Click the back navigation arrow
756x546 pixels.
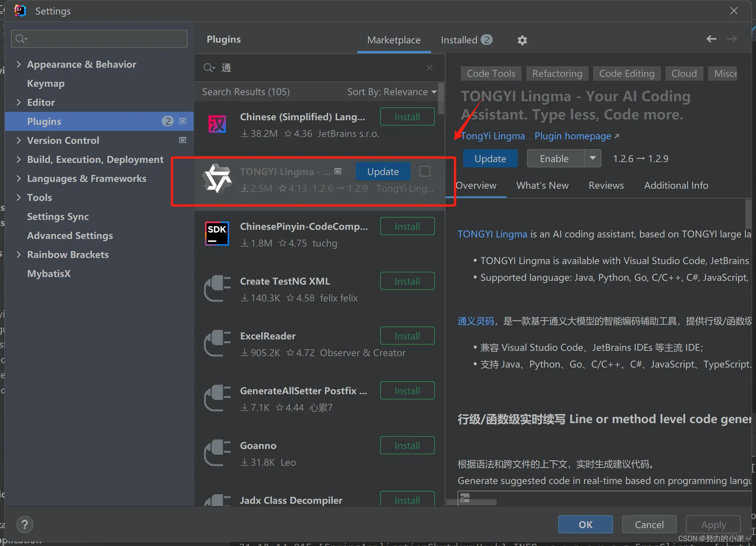coord(711,39)
